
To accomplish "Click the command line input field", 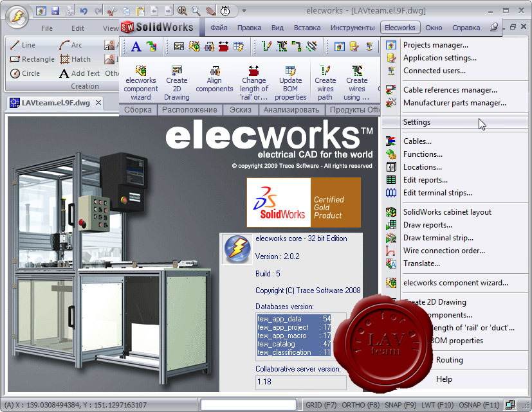I will [248, 404].
